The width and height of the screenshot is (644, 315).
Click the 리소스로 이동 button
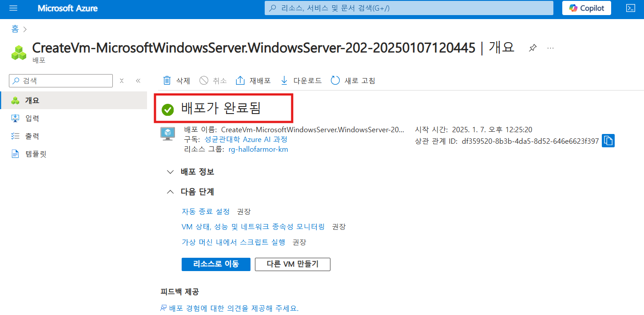[x=216, y=264]
